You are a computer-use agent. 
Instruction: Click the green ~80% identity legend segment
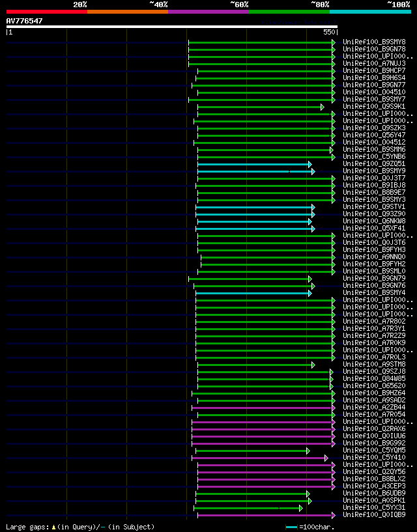(x=289, y=12)
